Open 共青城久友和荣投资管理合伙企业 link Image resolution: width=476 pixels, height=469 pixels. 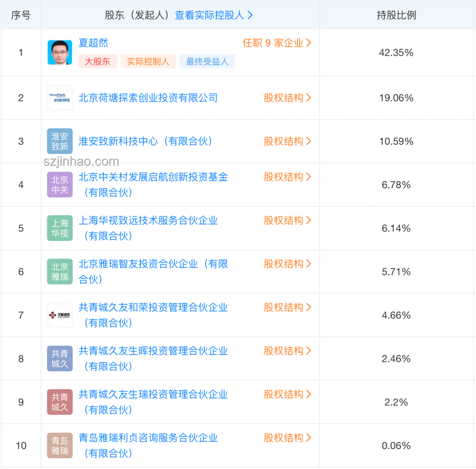click(x=153, y=315)
